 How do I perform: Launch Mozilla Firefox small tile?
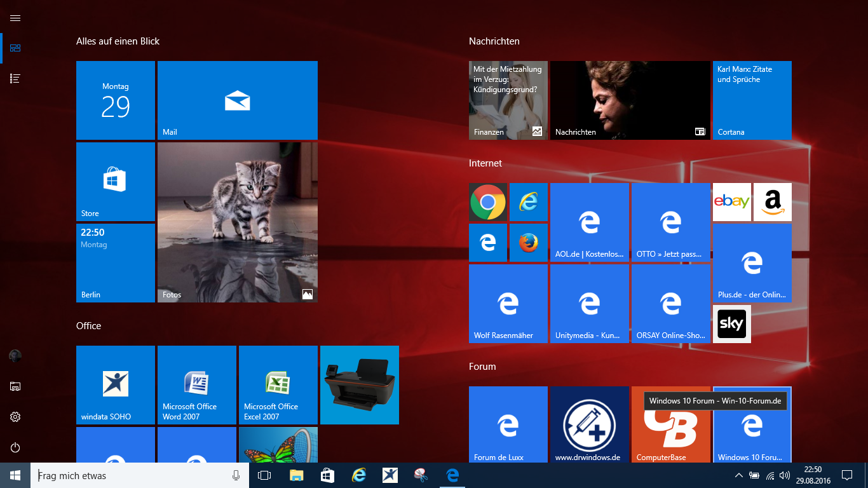coord(529,243)
